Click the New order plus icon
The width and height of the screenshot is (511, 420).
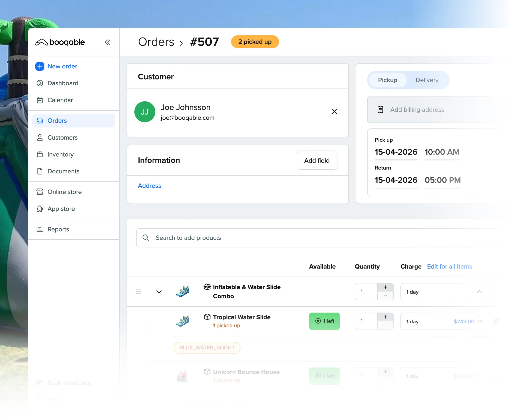pyautogui.click(x=40, y=66)
